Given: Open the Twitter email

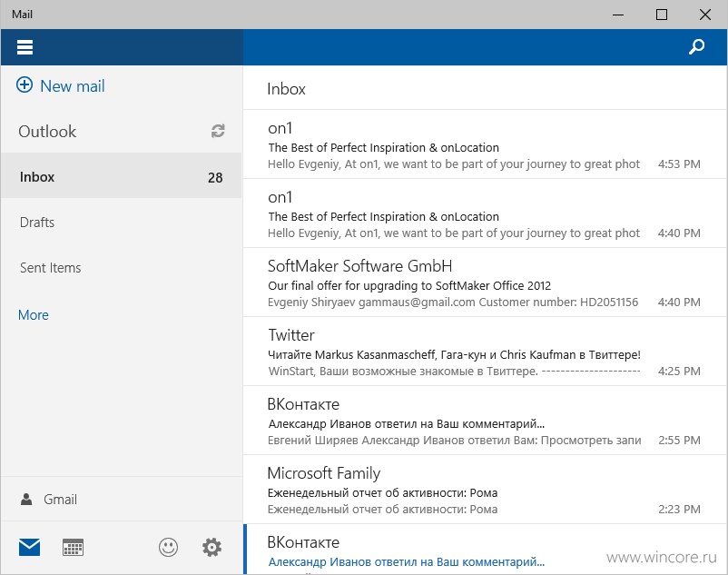Looking at the screenshot, I should [x=485, y=352].
